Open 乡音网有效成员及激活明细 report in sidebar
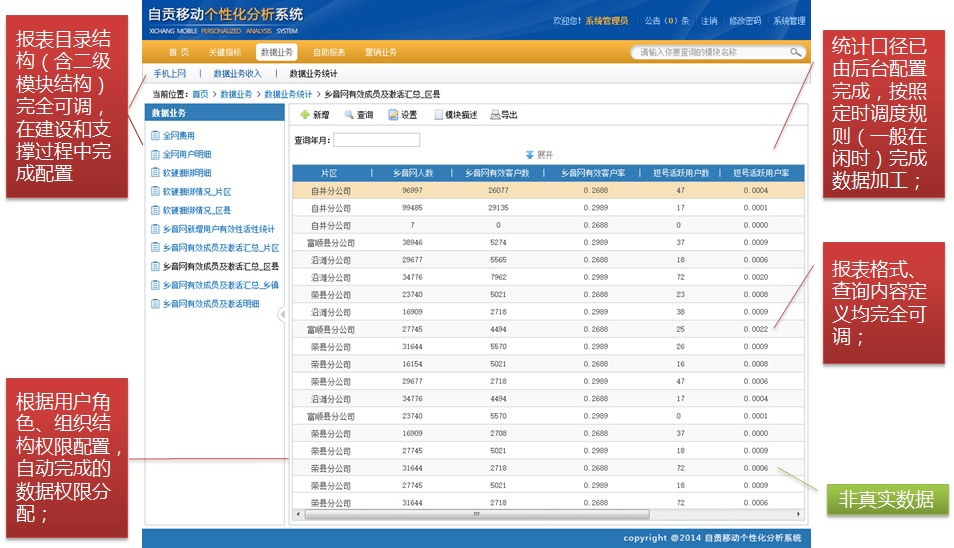The width and height of the screenshot is (954, 548). (x=211, y=304)
